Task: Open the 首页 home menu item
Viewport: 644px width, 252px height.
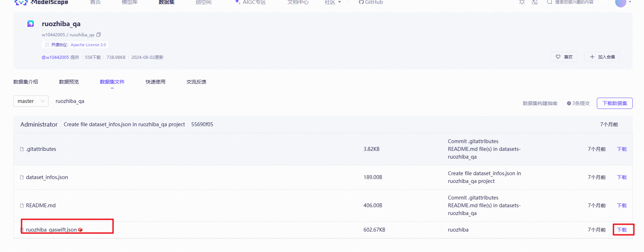Action: (x=95, y=2)
